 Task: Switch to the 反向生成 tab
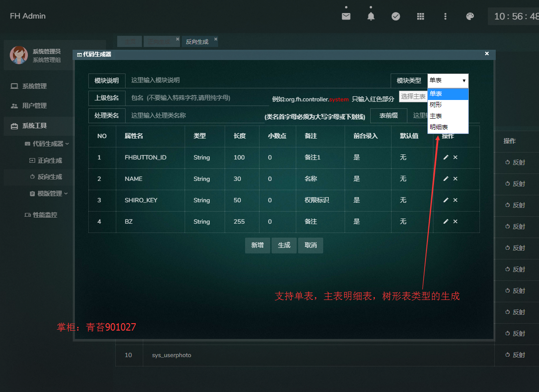197,41
